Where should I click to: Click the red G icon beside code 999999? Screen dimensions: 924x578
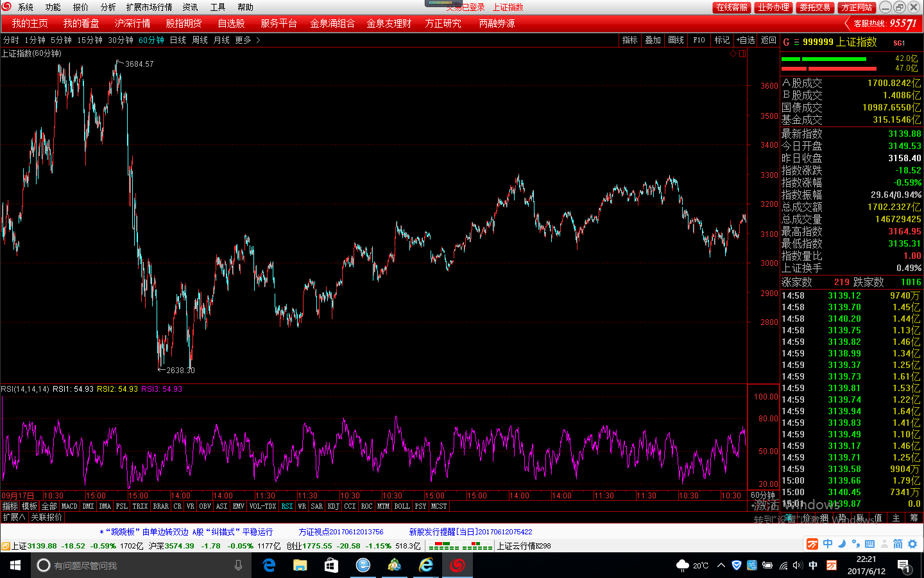click(x=786, y=42)
